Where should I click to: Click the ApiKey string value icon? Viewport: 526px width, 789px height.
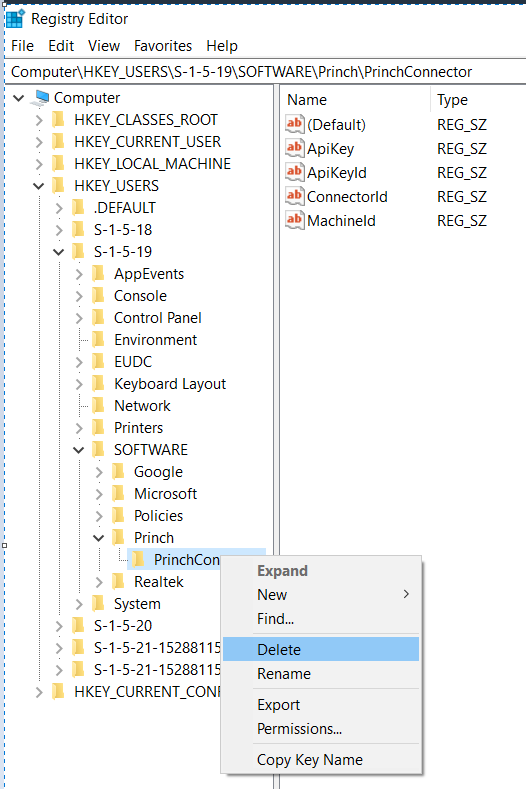coord(294,148)
